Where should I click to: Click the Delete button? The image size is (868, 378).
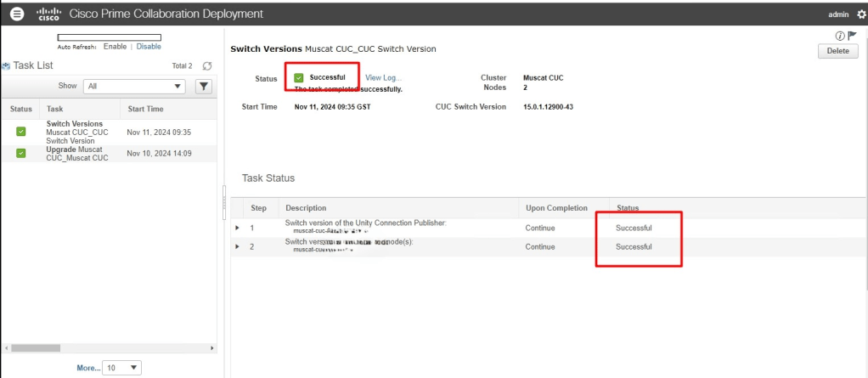pos(837,51)
